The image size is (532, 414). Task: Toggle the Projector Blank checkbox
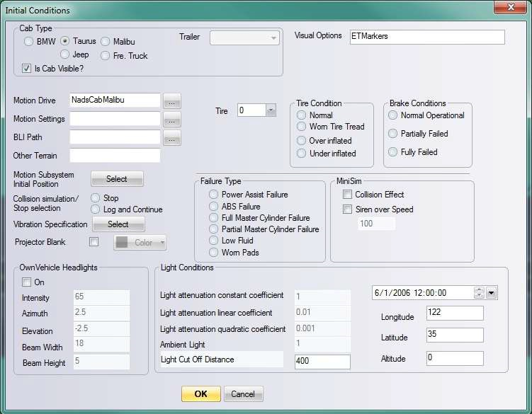click(94, 242)
